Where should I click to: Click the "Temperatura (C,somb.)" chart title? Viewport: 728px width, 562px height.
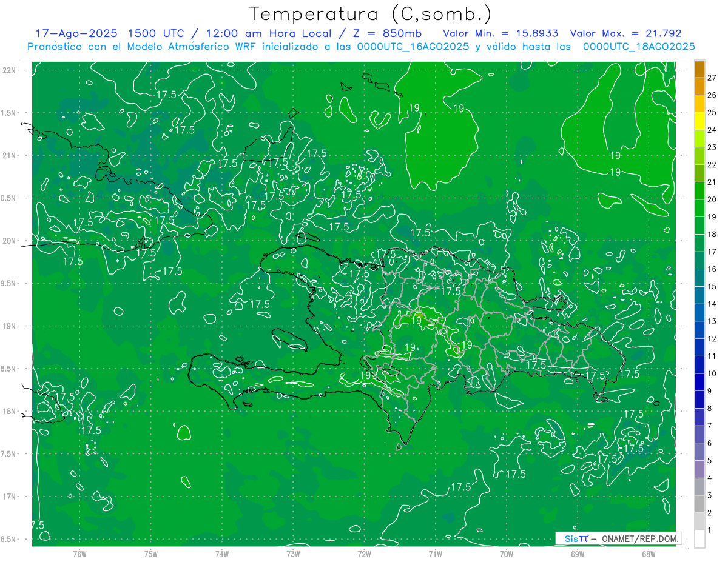(370, 15)
